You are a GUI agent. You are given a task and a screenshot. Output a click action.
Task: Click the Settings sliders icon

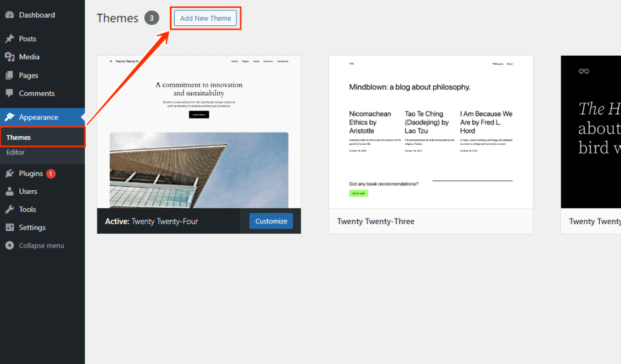click(10, 228)
